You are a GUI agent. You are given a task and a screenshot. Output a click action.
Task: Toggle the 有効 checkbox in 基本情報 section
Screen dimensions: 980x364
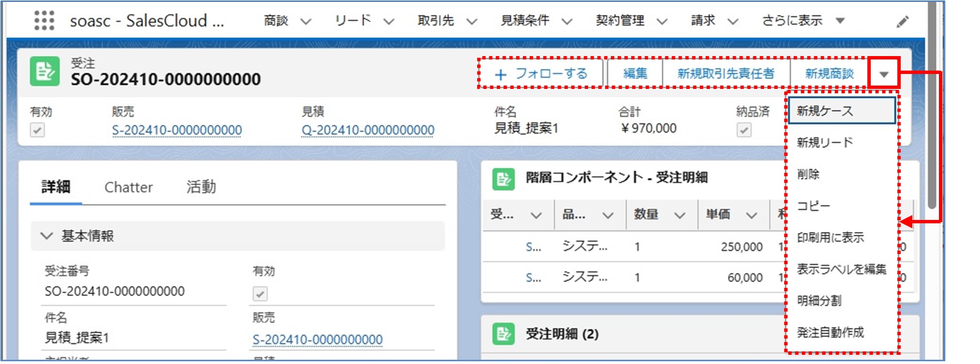(260, 293)
